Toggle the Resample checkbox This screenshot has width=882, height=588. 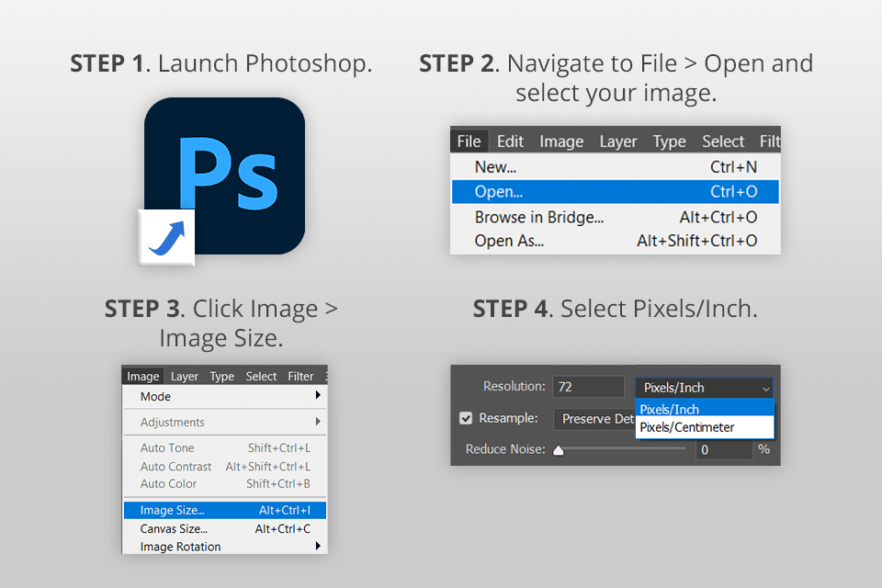pyautogui.click(x=466, y=418)
